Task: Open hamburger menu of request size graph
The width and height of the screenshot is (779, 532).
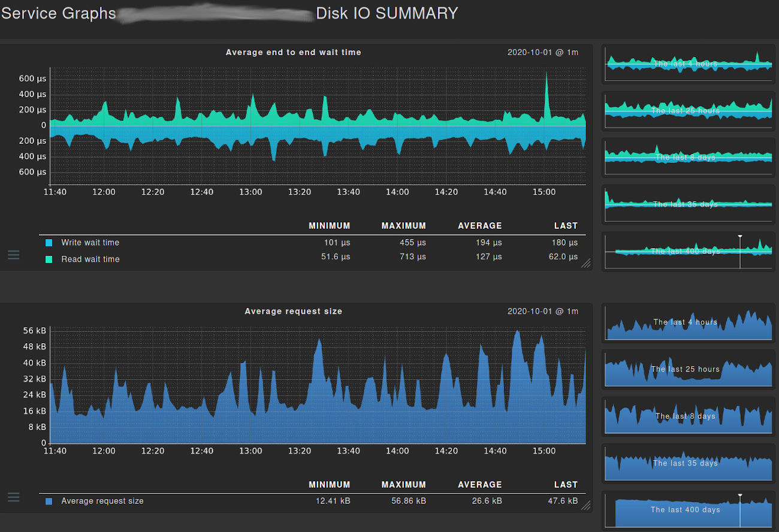Action: (14, 497)
